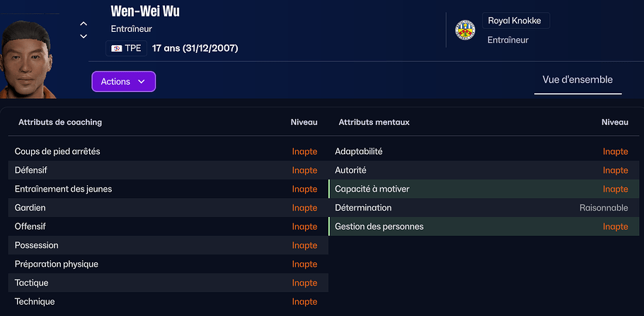Click the Attributs mentaux column header
The image size is (644, 316).
point(374,122)
